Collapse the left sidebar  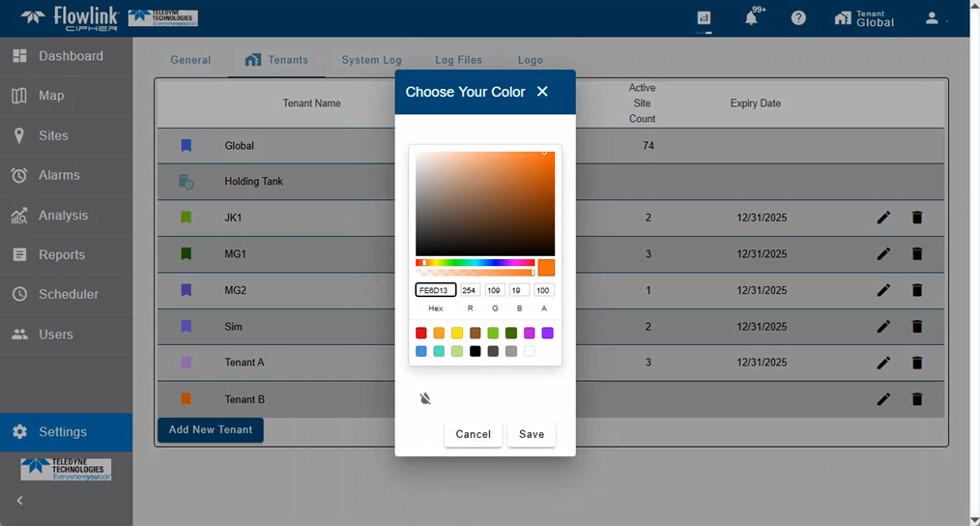point(20,500)
